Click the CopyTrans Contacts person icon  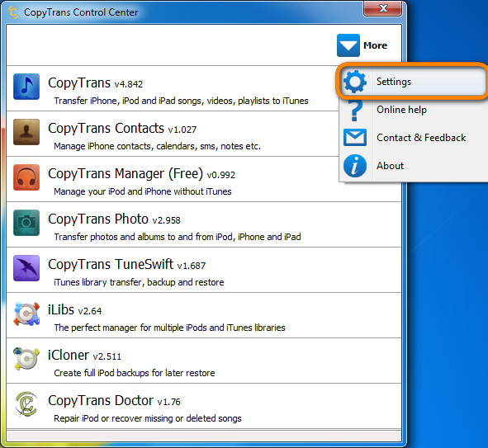tap(26, 132)
